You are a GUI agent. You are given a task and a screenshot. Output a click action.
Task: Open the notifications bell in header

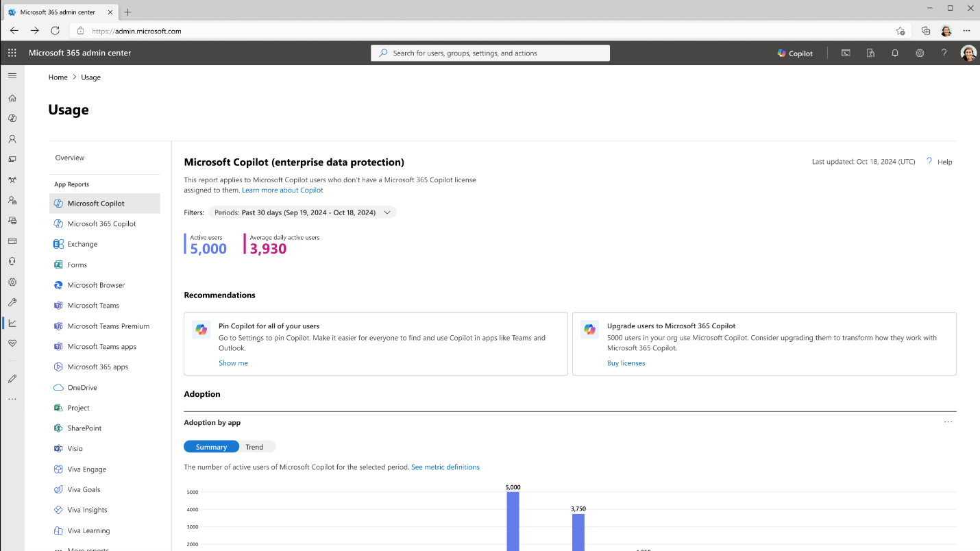pos(895,53)
